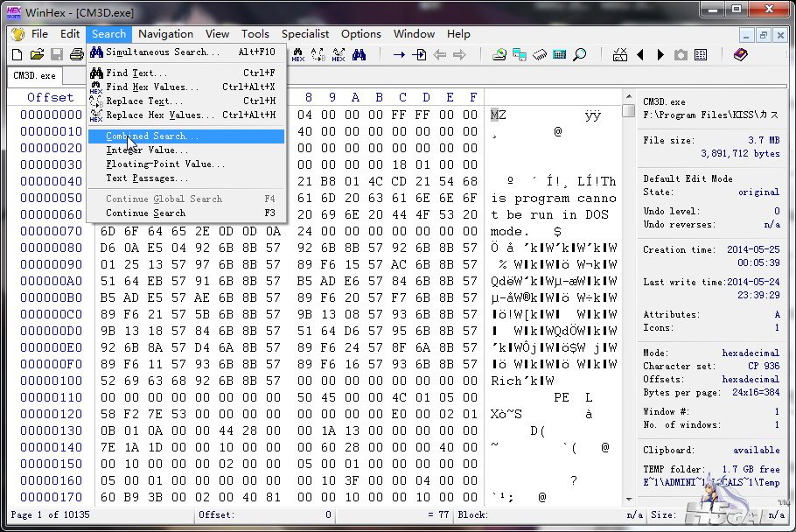Image resolution: width=796 pixels, height=532 pixels.
Task: Open the Specialist menu
Action: (x=305, y=34)
